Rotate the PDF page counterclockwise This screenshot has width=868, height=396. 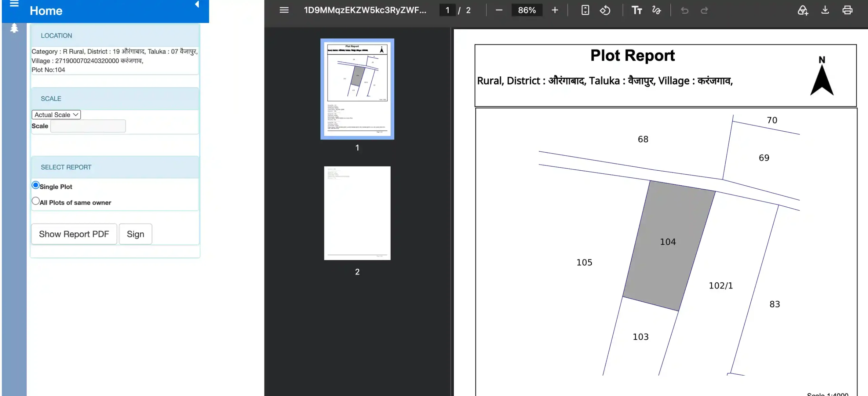pyautogui.click(x=605, y=10)
